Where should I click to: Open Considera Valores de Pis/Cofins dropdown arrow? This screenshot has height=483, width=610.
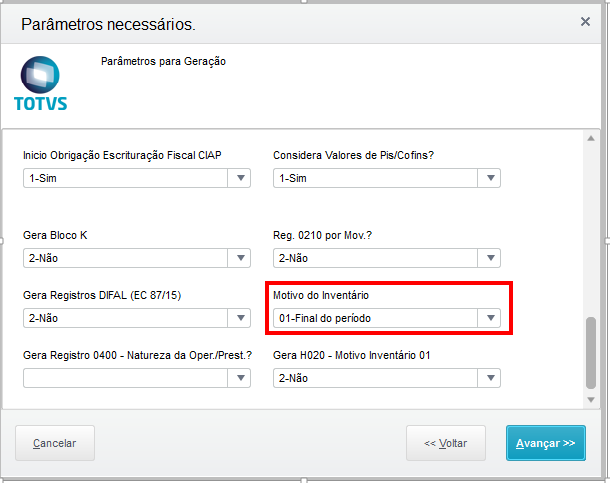[x=490, y=178]
